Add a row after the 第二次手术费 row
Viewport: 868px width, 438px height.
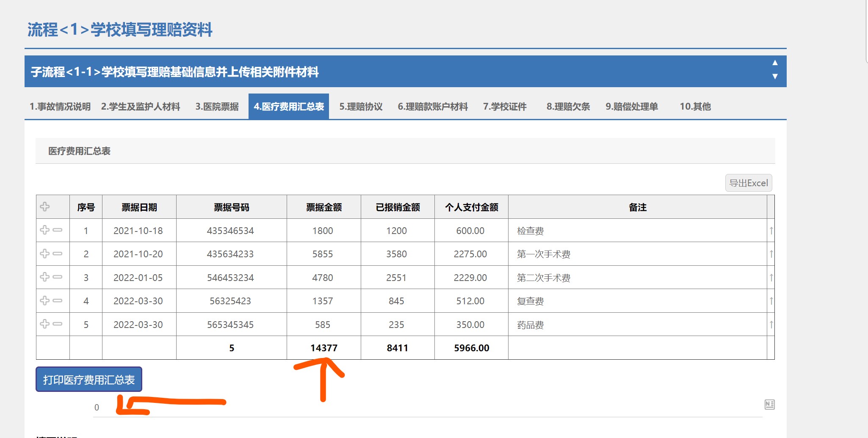[44, 277]
